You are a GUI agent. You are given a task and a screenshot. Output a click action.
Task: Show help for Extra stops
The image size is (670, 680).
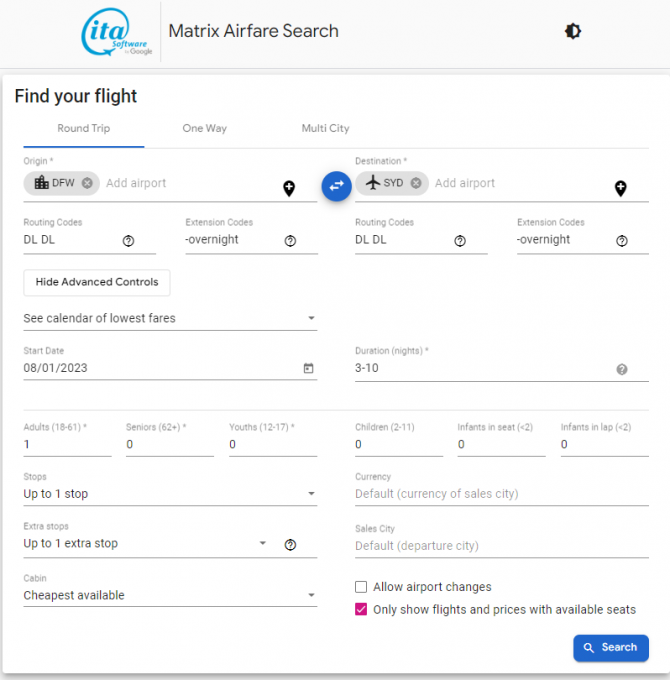[290, 545]
